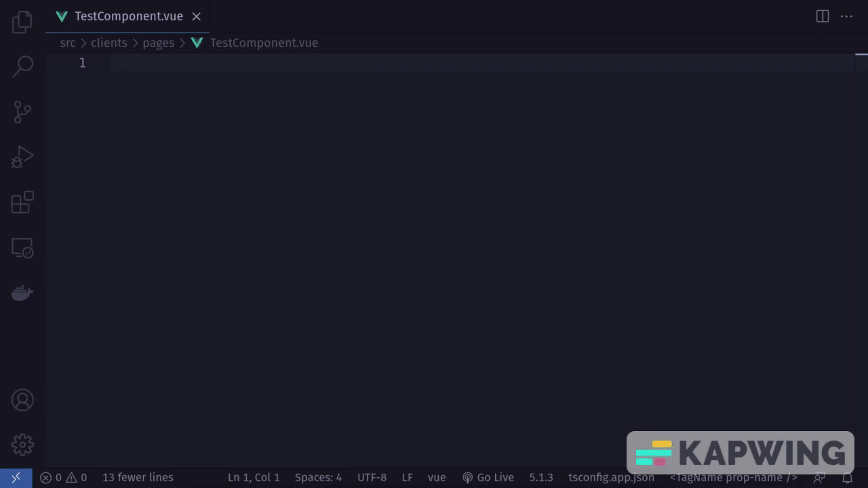Image resolution: width=868 pixels, height=488 pixels.
Task: Click the "13 fewer lines" status message
Action: 138,477
